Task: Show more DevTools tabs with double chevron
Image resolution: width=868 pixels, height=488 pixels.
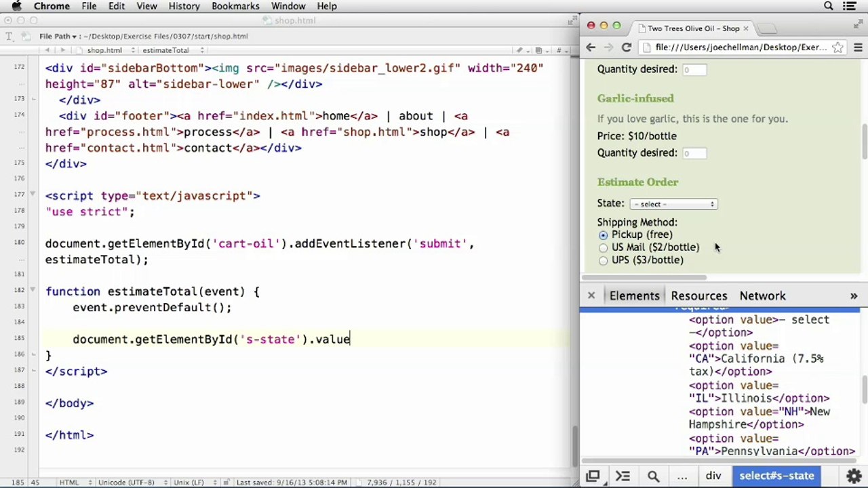Action: pos(854,296)
